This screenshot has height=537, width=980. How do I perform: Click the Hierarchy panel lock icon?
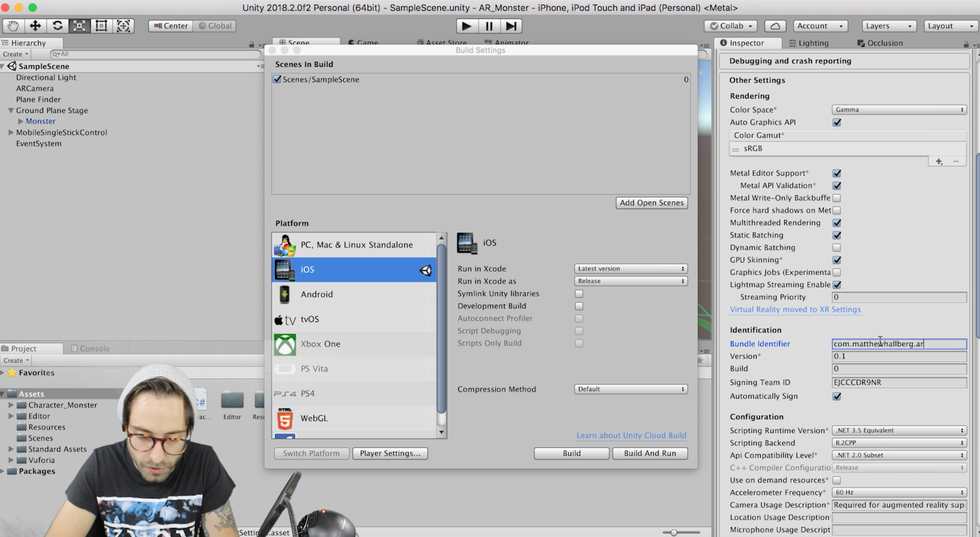(252, 44)
